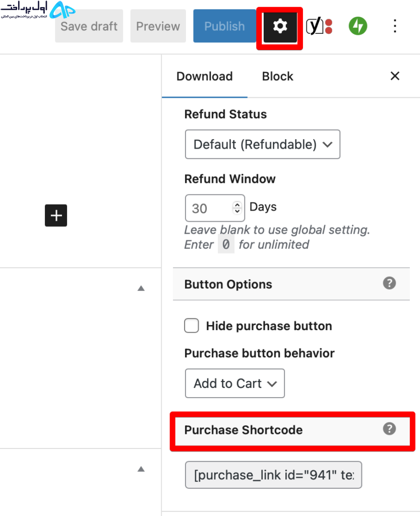This screenshot has height=516, width=420.
Task: Click the Button Options help question mark
Action: pyautogui.click(x=389, y=283)
